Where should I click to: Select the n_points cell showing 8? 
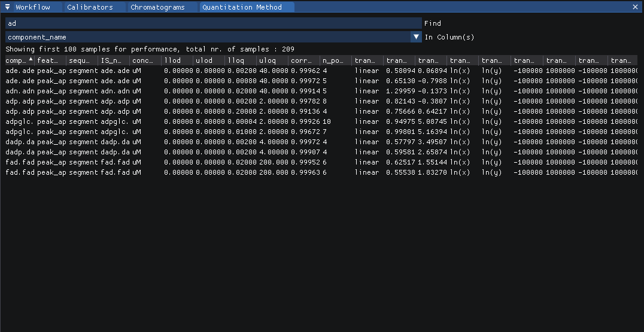pos(324,101)
